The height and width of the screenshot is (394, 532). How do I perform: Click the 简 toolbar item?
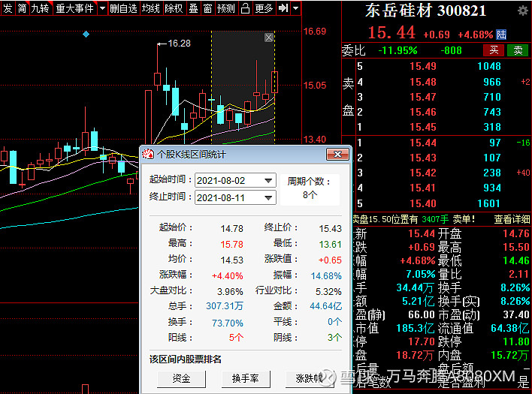[22, 8]
